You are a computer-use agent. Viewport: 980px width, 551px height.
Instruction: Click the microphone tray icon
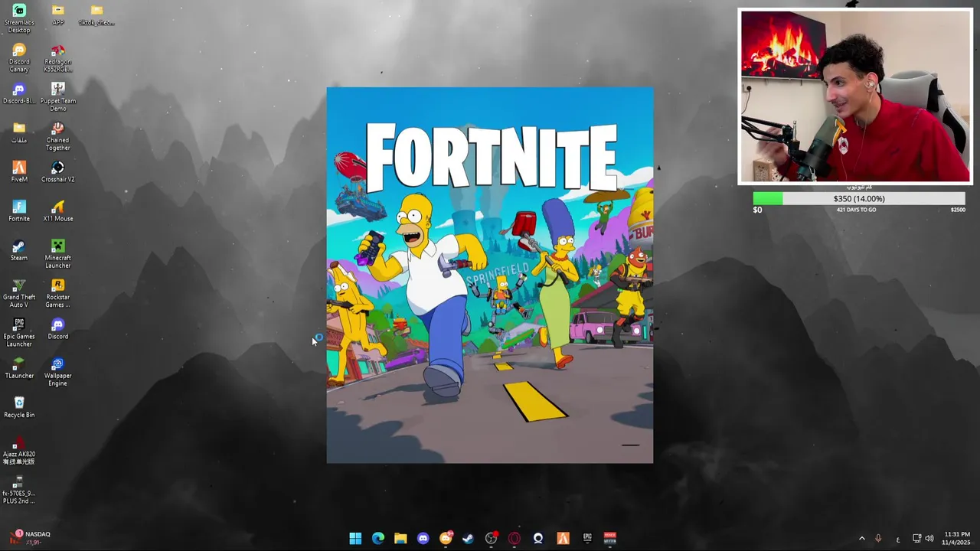click(878, 538)
